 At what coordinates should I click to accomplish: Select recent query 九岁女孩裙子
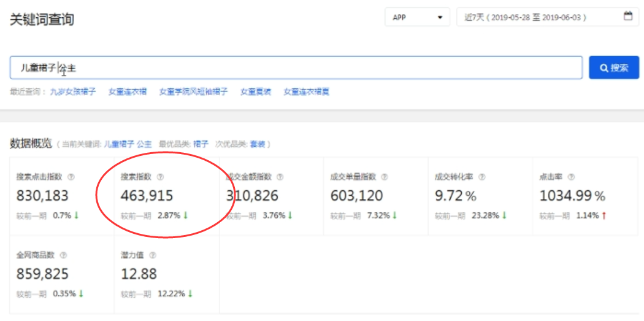coord(73,91)
